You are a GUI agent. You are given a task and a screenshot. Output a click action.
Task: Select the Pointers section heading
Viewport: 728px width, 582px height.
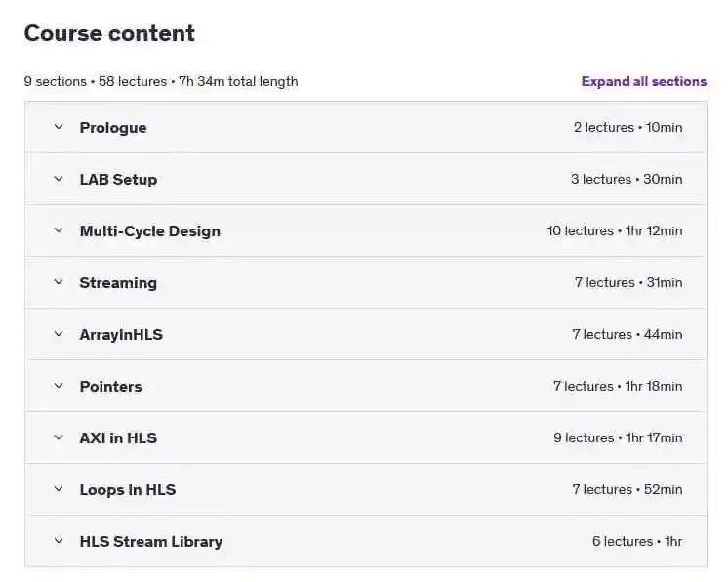(x=111, y=387)
